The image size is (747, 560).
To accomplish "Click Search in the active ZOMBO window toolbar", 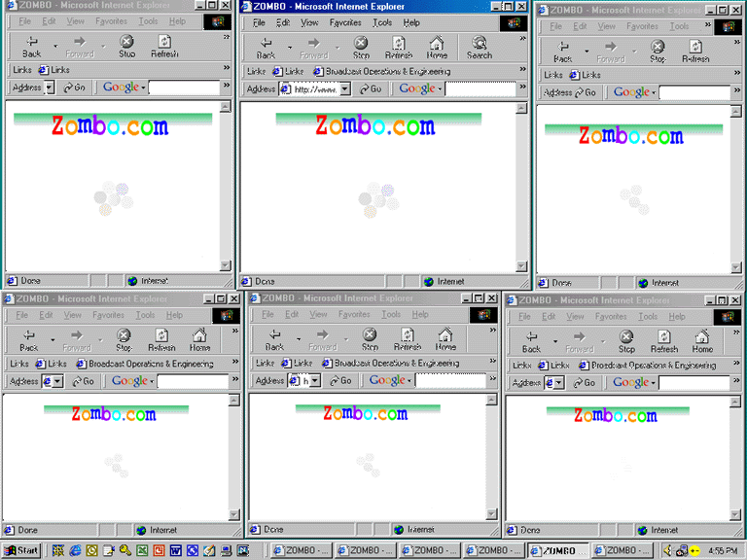I will [479, 48].
